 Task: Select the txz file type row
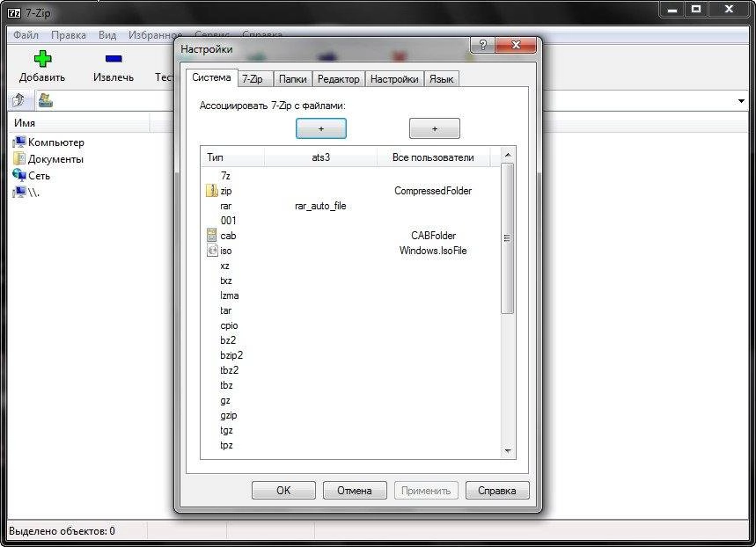[x=351, y=281]
